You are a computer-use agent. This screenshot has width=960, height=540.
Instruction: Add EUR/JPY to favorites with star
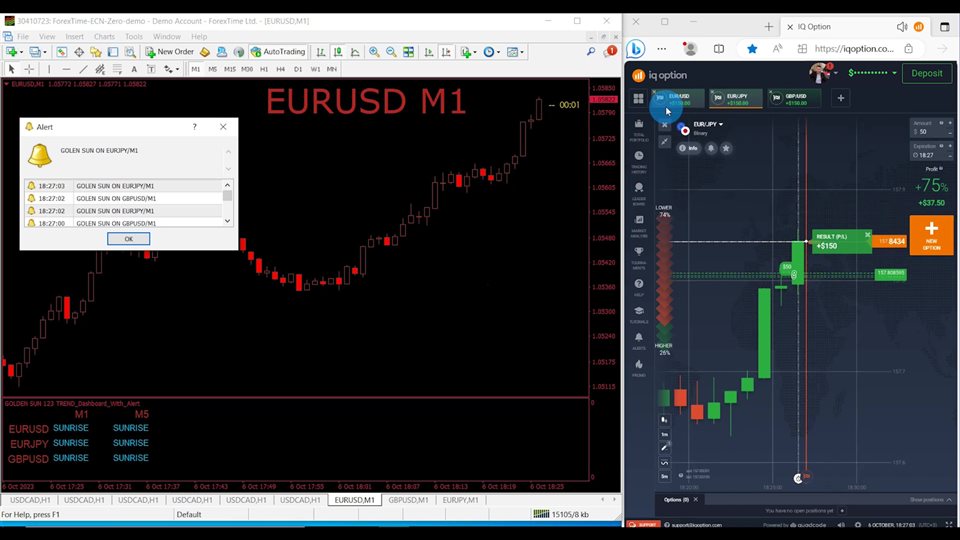[x=726, y=148]
